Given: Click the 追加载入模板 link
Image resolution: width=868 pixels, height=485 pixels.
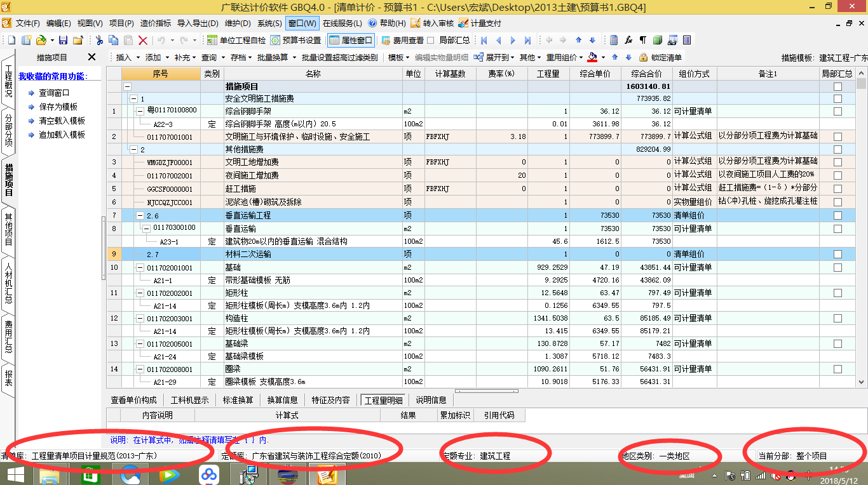Looking at the screenshot, I should [x=62, y=135].
